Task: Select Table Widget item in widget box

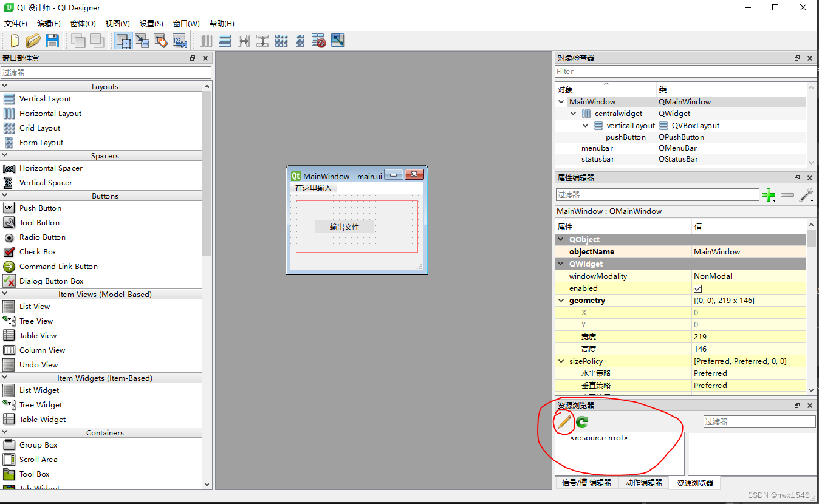Action: click(43, 420)
